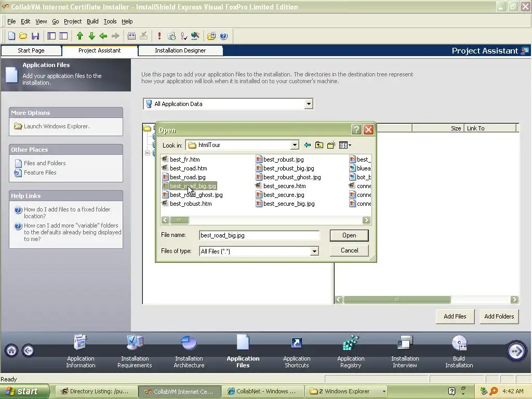Click the blue Help question-mark toolbar icon

pos(223,36)
